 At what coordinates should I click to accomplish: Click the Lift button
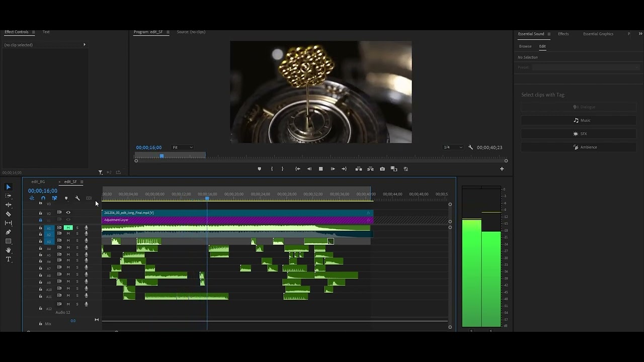coord(359,169)
